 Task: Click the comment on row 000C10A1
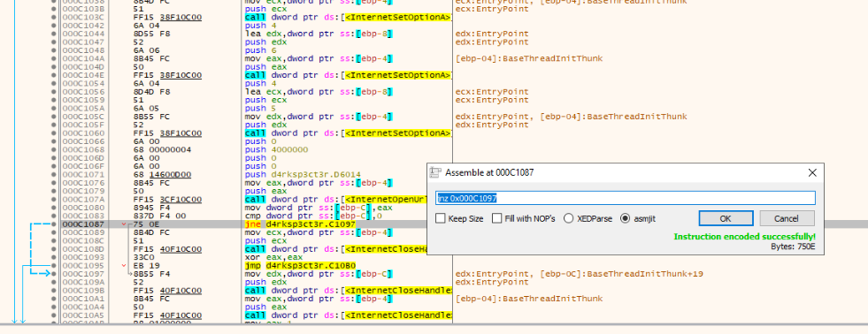(x=528, y=299)
